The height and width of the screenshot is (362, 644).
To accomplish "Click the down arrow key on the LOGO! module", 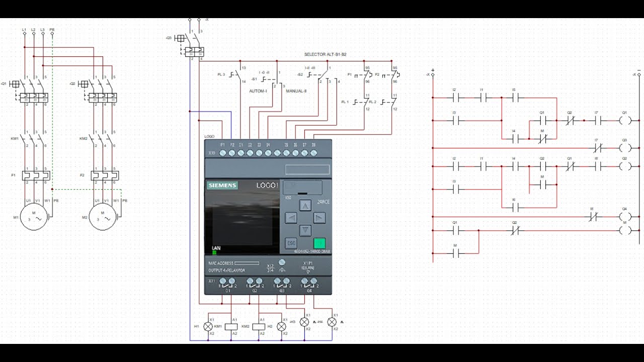I will 305,231.
